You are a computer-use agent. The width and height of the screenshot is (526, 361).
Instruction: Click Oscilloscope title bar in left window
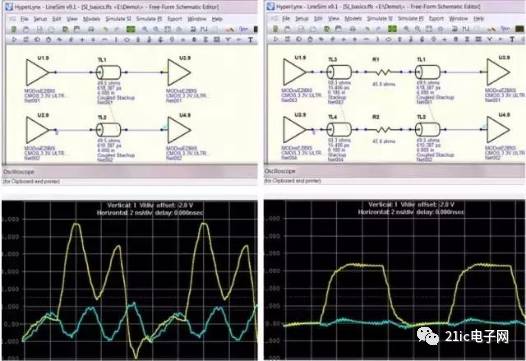[x=129, y=172]
